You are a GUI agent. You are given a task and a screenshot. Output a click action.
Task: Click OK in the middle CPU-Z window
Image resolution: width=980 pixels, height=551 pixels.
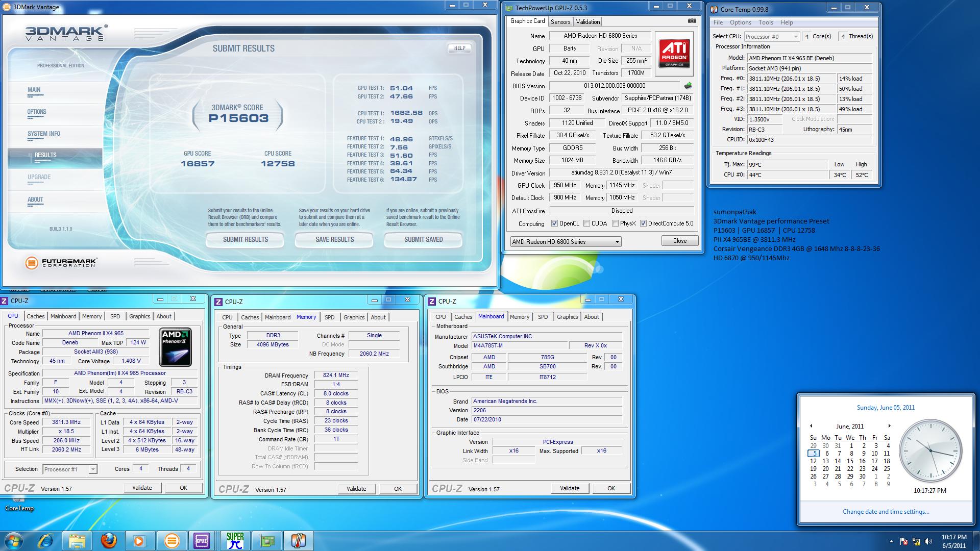coord(398,489)
